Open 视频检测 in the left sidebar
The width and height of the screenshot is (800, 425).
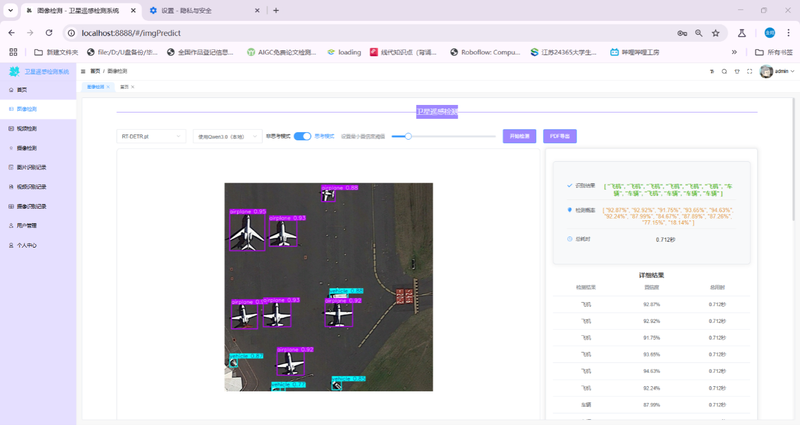click(x=28, y=129)
